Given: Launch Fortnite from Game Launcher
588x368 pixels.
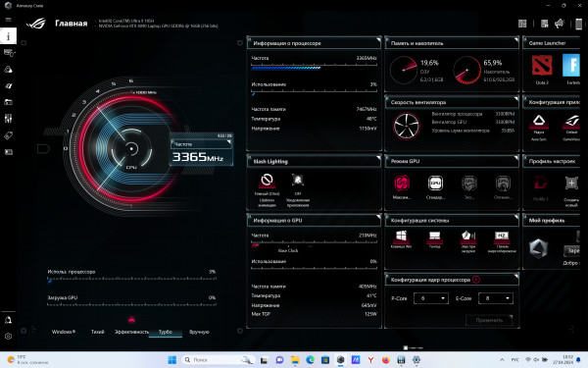Looking at the screenshot, I should (572, 66).
